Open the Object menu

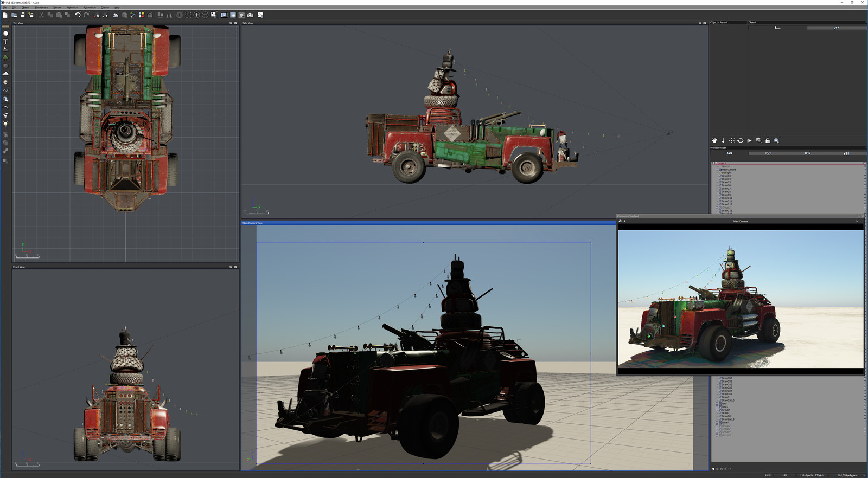coord(25,8)
